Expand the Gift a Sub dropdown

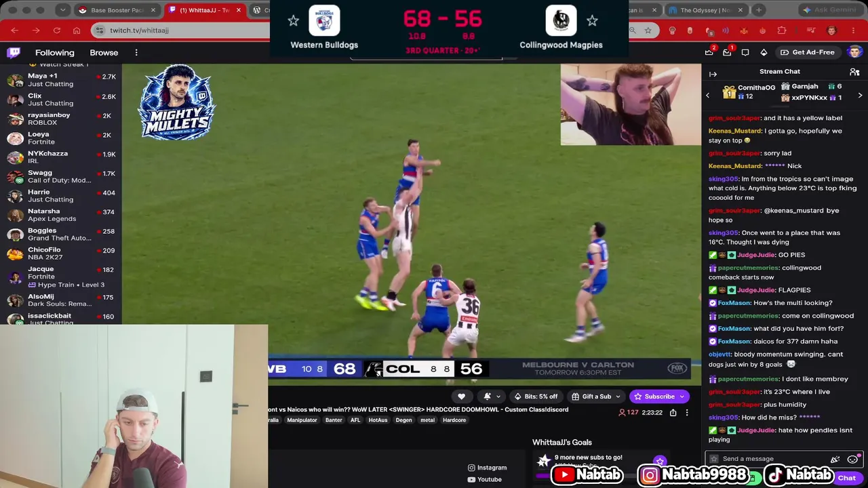point(618,396)
